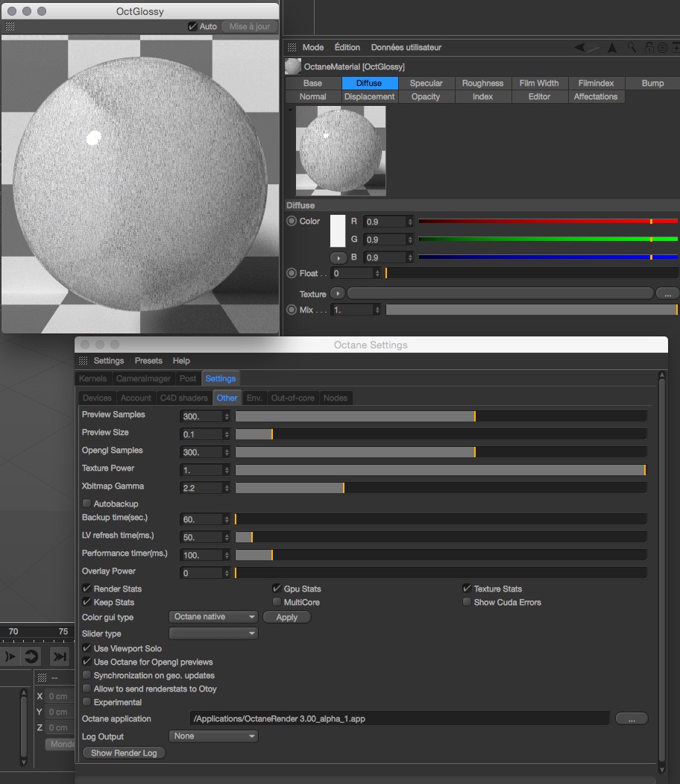The image size is (680, 784).
Task: Toggle Use Octane for Opengl previews
Action: click(87, 662)
